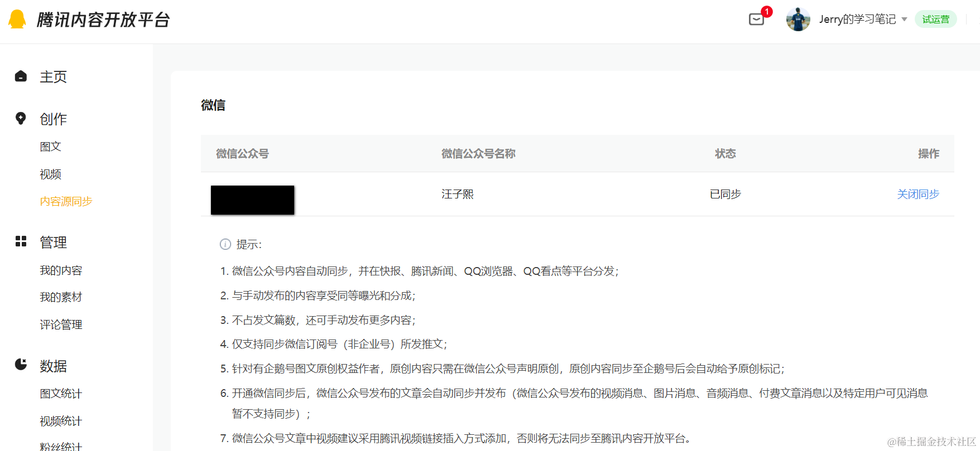
Task: Open the message inbox icon
Action: click(x=756, y=20)
